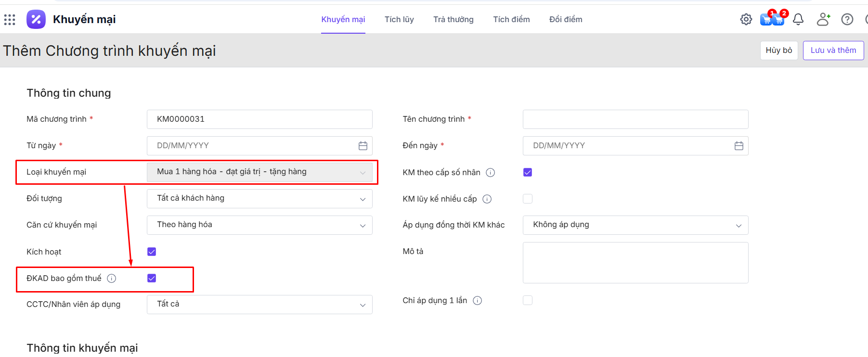Click the Khuyến mại percent logo
This screenshot has width=868, height=357.
pyautogui.click(x=36, y=19)
